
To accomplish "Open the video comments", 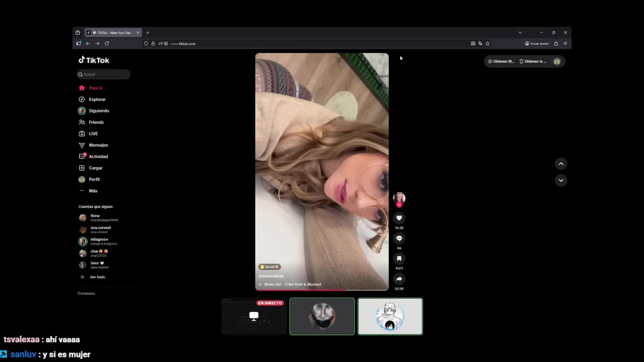I will click(x=399, y=238).
